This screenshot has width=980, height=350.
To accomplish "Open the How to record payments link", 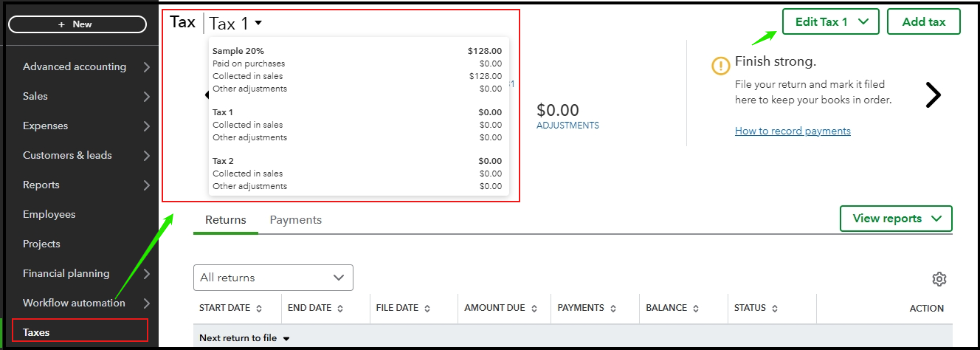I will tap(793, 131).
